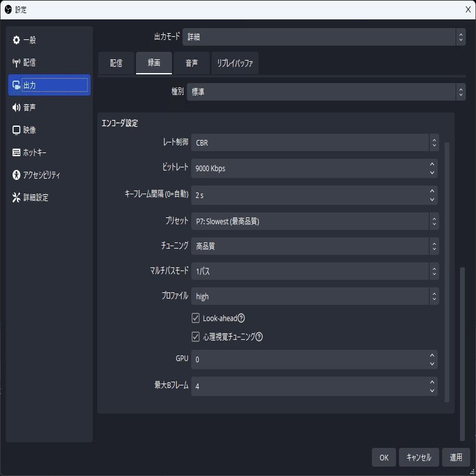Click the 心理視覚チューニング help question mark icon

pyautogui.click(x=259, y=337)
